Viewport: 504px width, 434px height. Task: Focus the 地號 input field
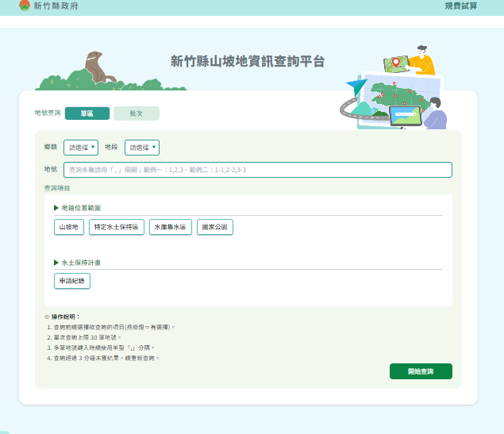(258, 170)
